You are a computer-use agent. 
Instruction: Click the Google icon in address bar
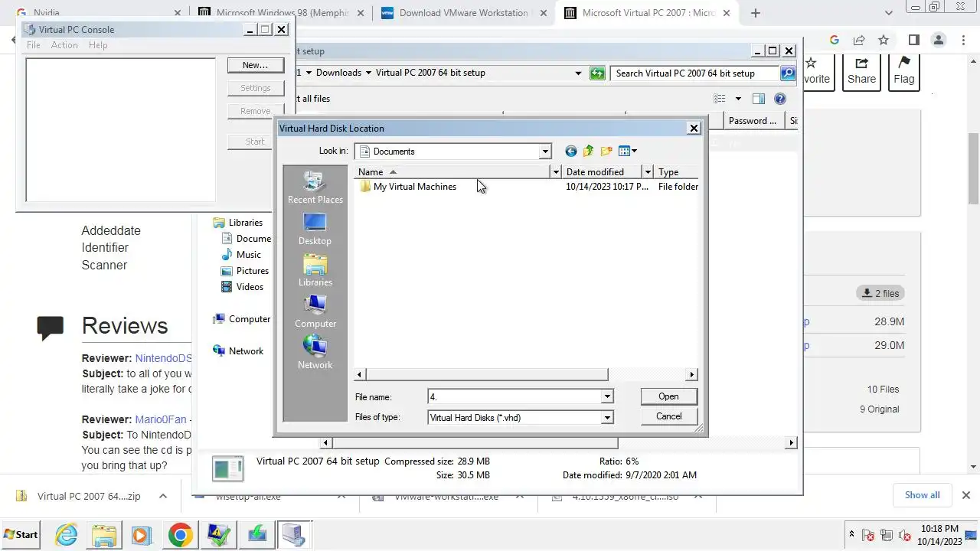(x=835, y=40)
